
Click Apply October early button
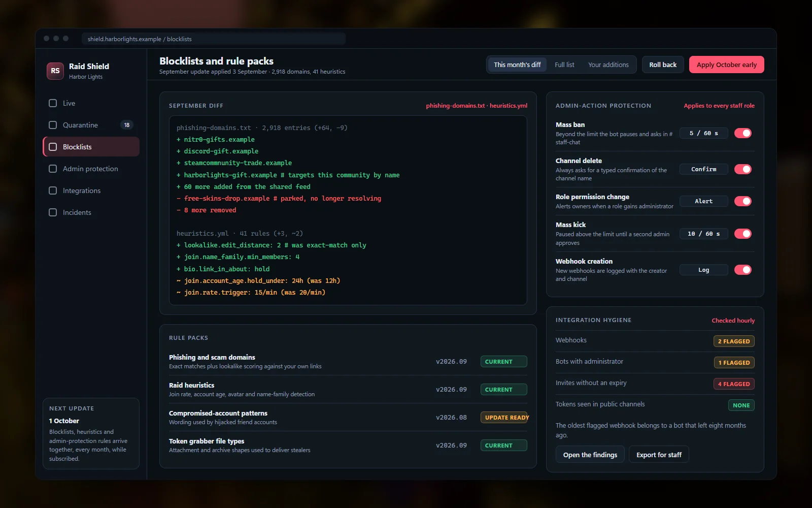point(726,65)
